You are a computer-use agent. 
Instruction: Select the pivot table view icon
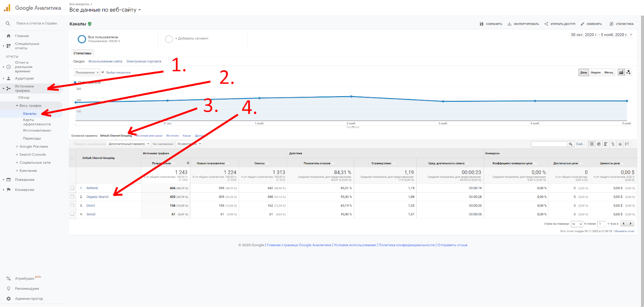pyautogui.click(x=627, y=144)
